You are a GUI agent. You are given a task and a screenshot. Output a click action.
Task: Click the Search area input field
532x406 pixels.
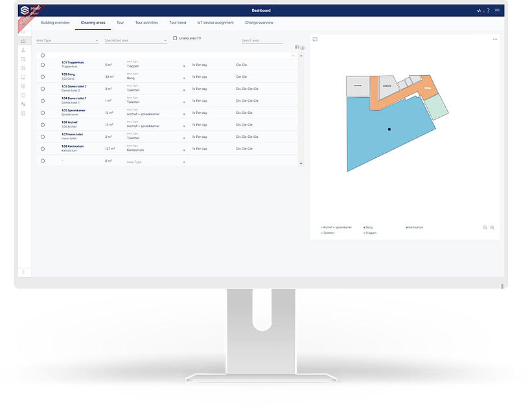pyautogui.click(x=262, y=40)
